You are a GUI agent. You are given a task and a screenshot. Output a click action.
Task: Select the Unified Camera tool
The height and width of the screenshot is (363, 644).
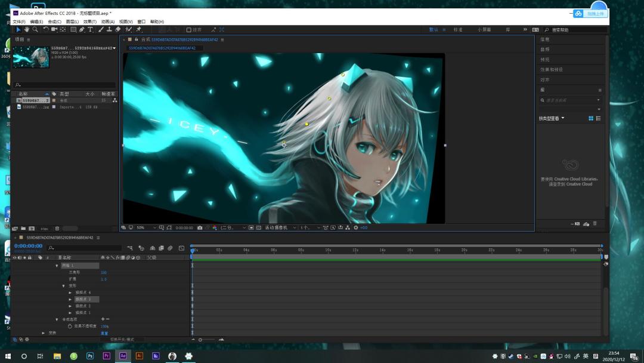[54, 30]
